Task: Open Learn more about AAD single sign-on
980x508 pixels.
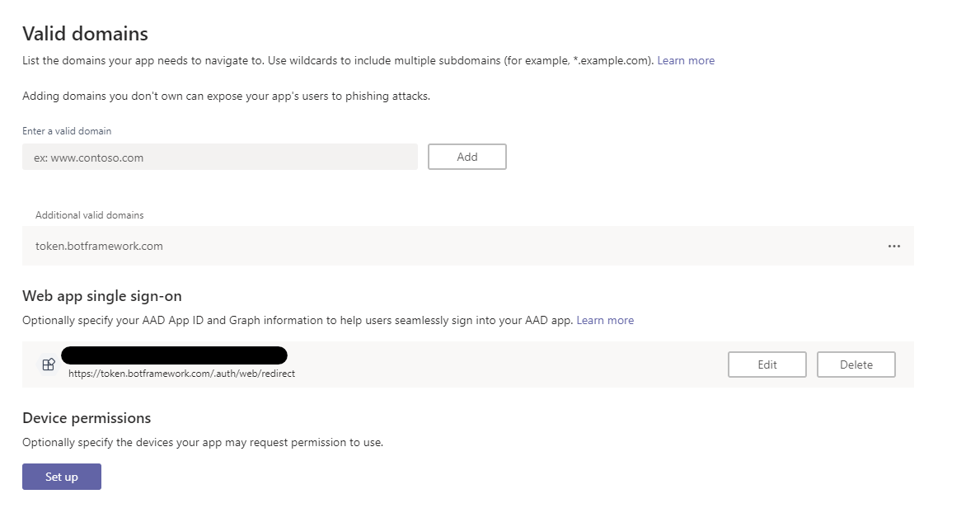Action: [x=605, y=320]
